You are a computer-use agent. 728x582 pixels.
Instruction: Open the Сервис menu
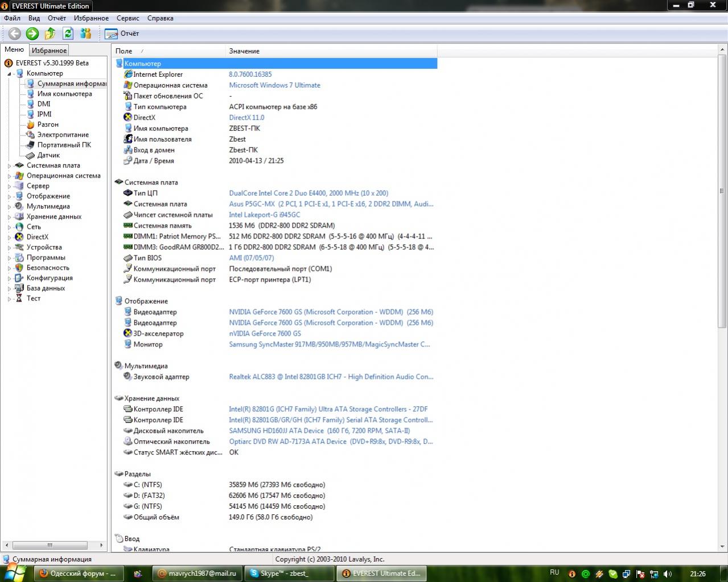[x=128, y=18]
